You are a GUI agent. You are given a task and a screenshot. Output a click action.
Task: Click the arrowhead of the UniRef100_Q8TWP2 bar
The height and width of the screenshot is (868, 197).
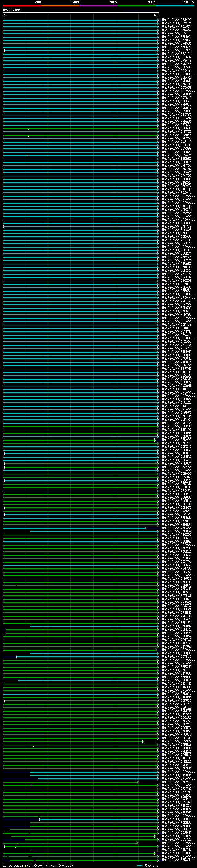pyautogui.click(x=155, y=836)
